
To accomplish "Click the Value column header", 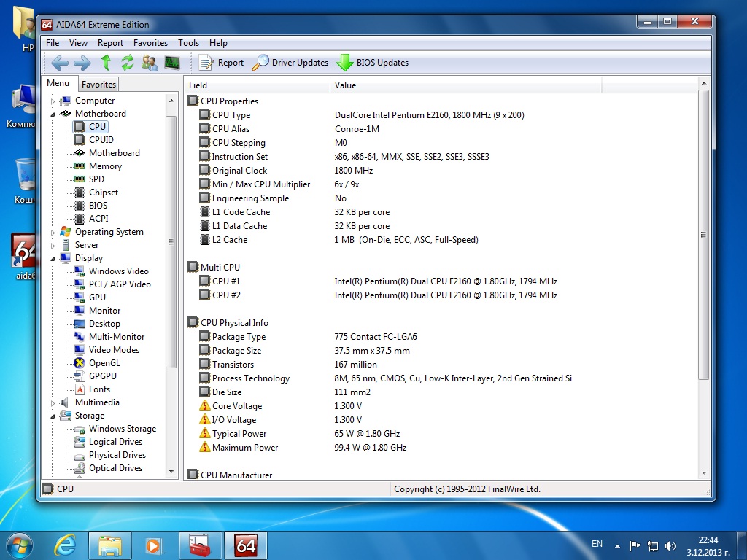I will (x=465, y=85).
